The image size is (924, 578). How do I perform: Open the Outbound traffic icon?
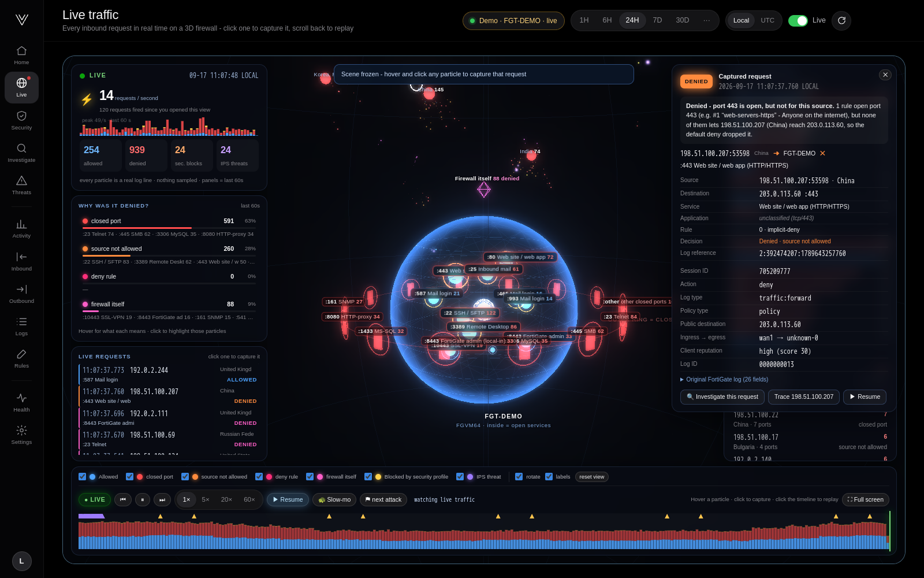21,294
